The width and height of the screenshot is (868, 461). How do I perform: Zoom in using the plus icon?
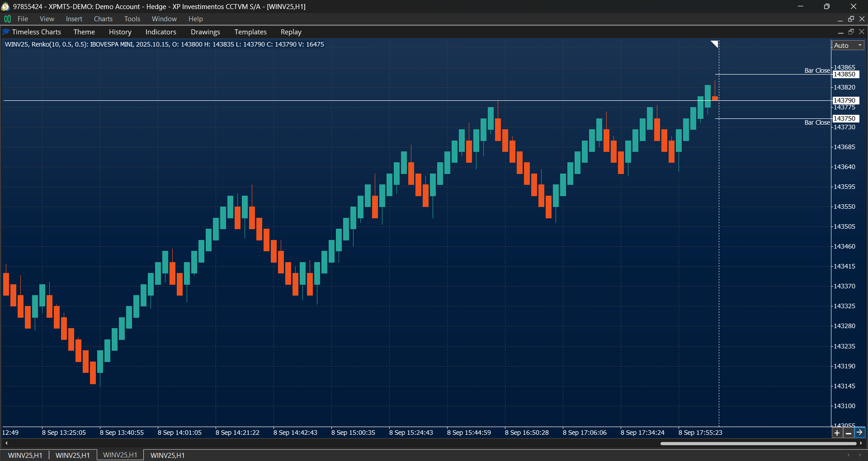coord(837,433)
